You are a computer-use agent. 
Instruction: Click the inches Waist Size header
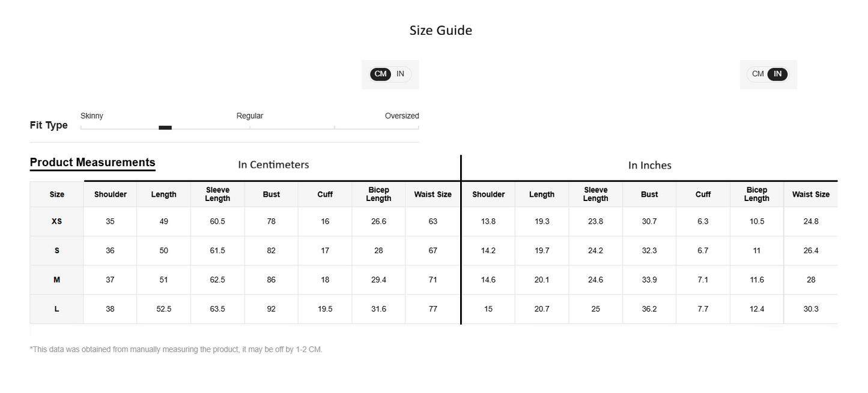coord(811,194)
